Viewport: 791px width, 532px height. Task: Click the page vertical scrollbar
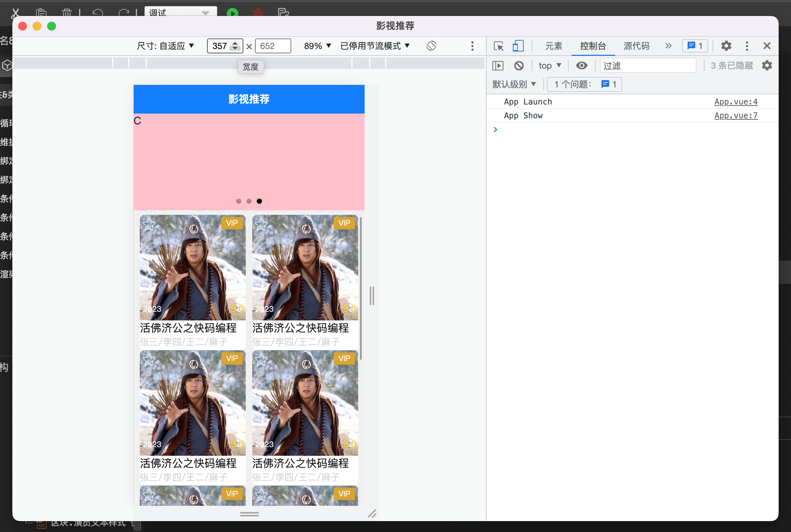361,288
